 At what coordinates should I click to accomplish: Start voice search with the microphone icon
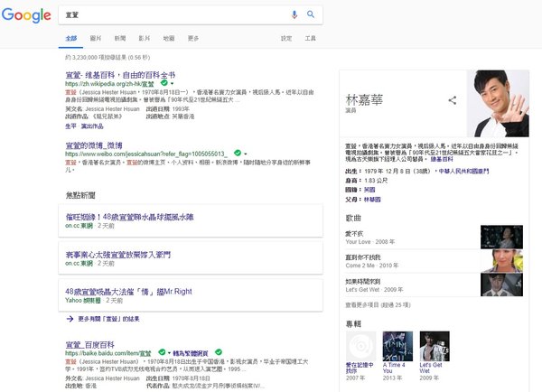pyautogui.click(x=294, y=14)
